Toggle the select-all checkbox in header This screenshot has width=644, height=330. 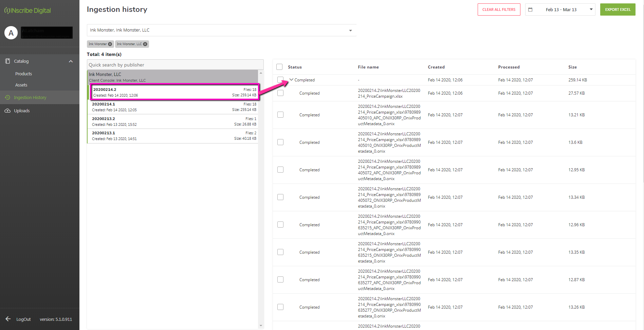(x=279, y=67)
